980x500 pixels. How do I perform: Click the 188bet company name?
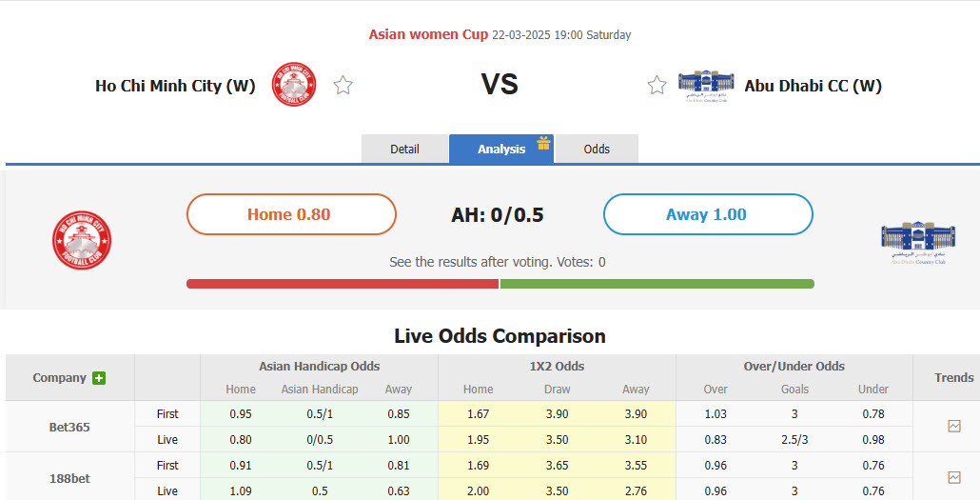(x=69, y=478)
